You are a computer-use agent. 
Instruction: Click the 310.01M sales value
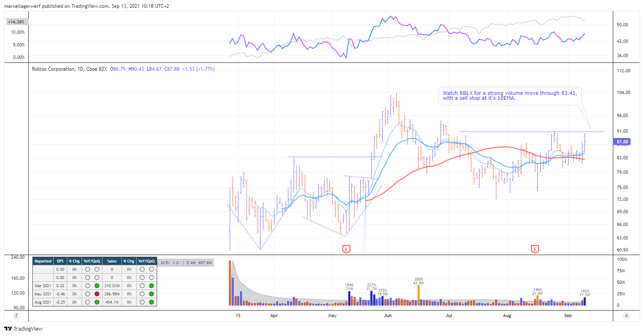[x=112, y=286]
